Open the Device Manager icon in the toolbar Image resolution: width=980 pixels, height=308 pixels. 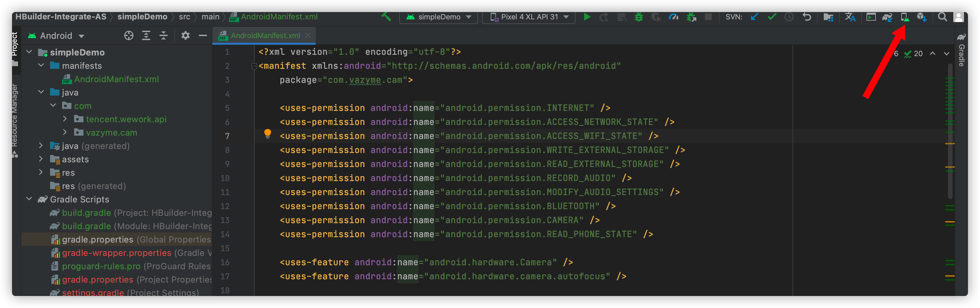coord(905,17)
